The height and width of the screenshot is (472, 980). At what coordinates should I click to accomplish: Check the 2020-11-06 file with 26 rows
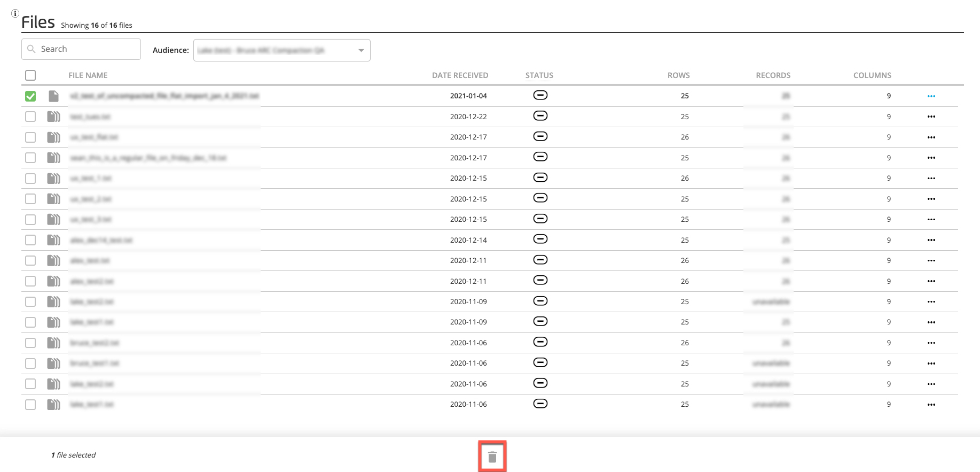coord(30,343)
